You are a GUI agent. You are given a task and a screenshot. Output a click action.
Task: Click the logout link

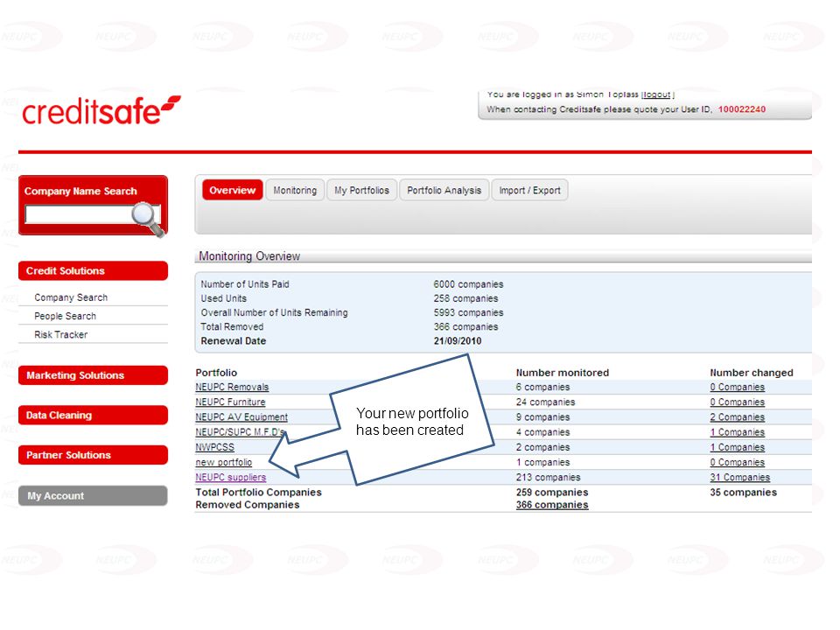pyautogui.click(x=656, y=94)
